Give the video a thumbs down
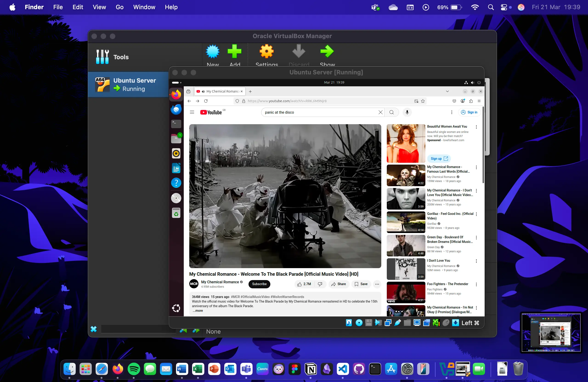 tap(319, 284)
